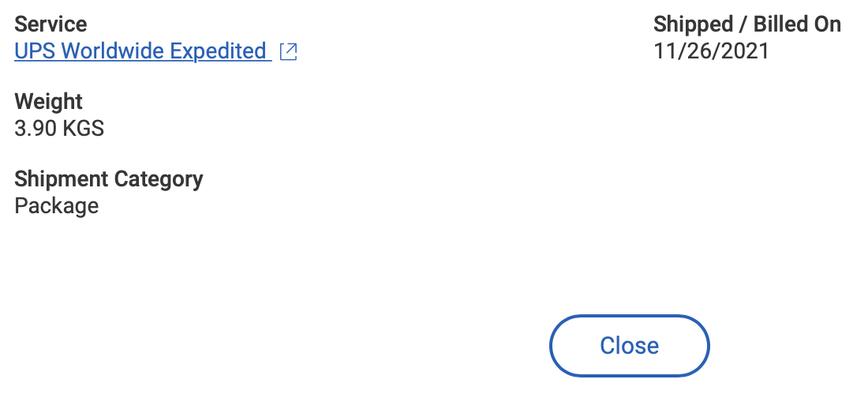Click the value shown under Weight
This screenshot has height=398, width=868.
pos(59,128)
